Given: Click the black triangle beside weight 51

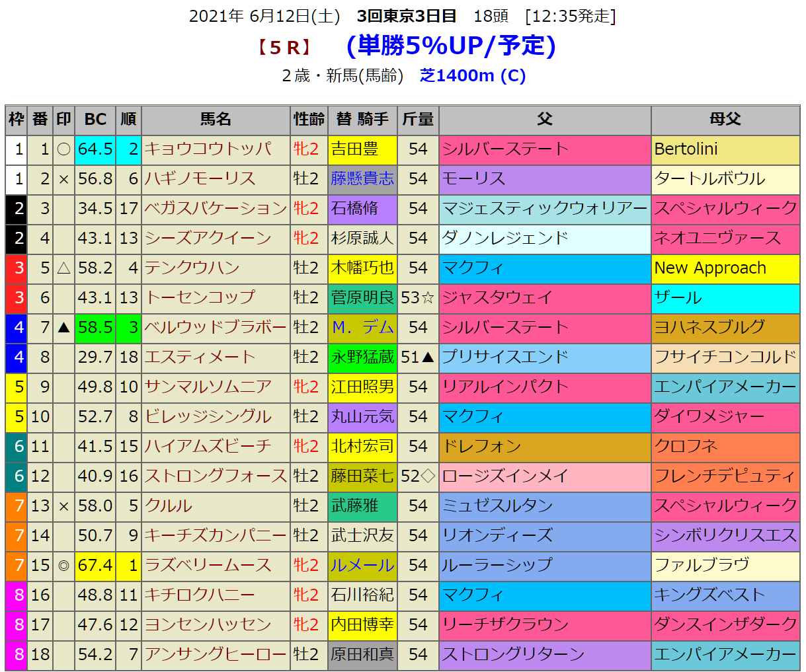Looking at the screenshot, I should (x=428, y=357).
